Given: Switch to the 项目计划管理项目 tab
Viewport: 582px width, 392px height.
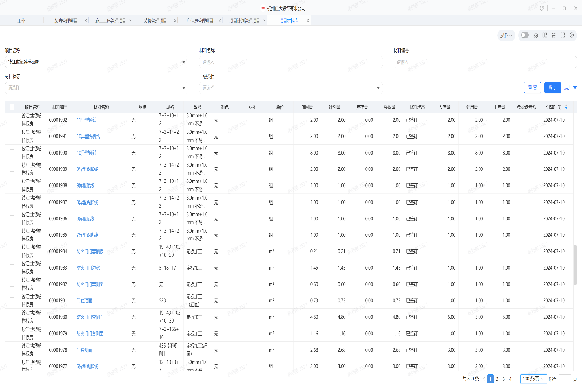Looking at the screenshot, I should [x=244, y=21].
